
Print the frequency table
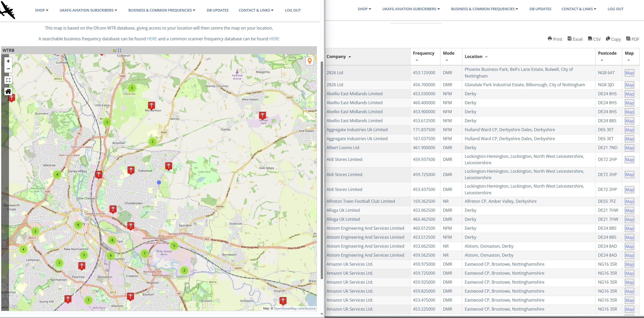pyautogui.click(x=555, y=39)
